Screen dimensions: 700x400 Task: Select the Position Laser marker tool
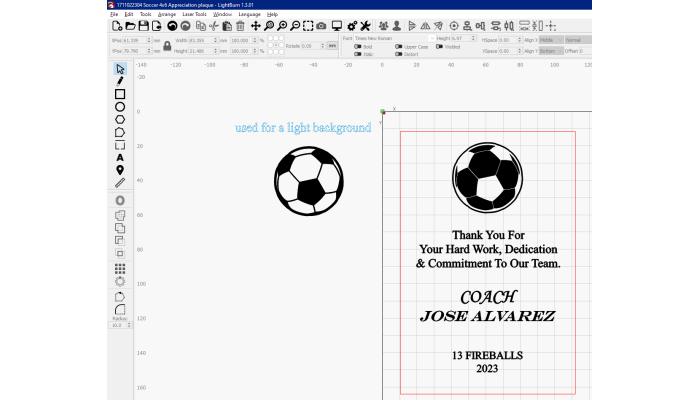[120, 170]
